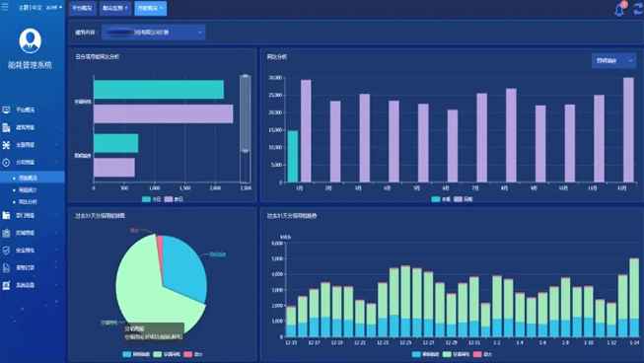Toggle the 本期 legend in year-over-year chart
This screenshot has width=644, height=363.
pyautogui.click(x=441, y=199)
